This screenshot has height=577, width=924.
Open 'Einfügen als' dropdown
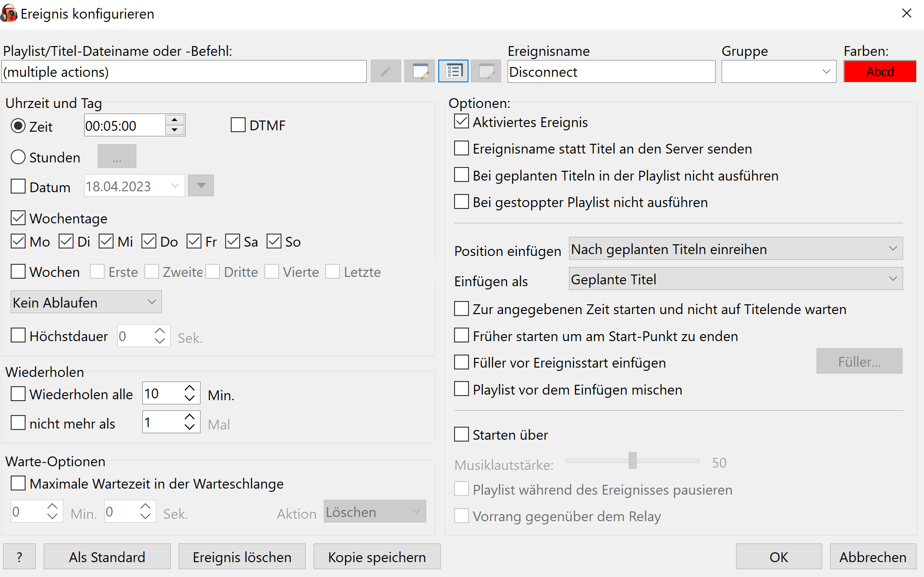tap(736, 279)
